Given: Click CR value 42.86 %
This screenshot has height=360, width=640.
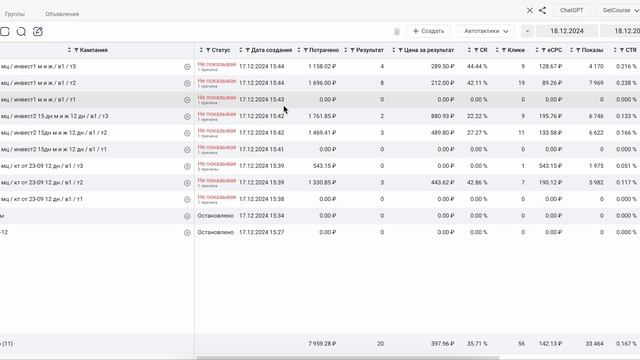Looking at the screenshot, I should [x=477, y=182].
